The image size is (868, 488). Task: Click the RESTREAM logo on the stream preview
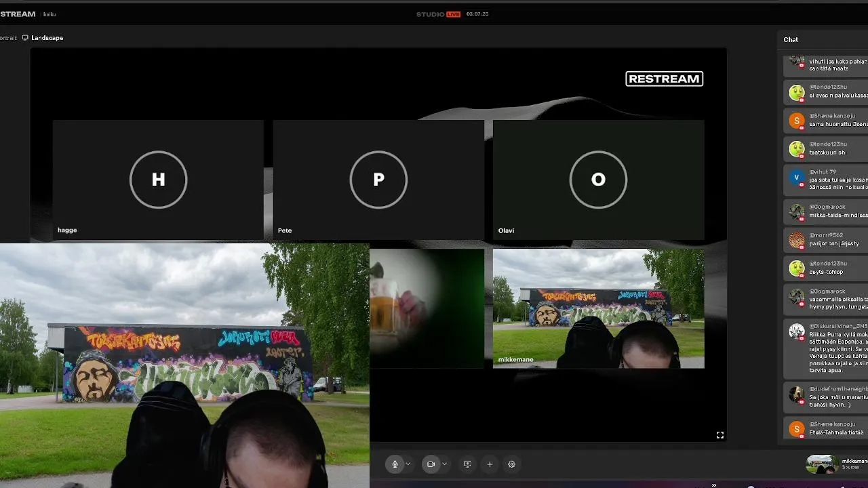click(x=664, y=79)
